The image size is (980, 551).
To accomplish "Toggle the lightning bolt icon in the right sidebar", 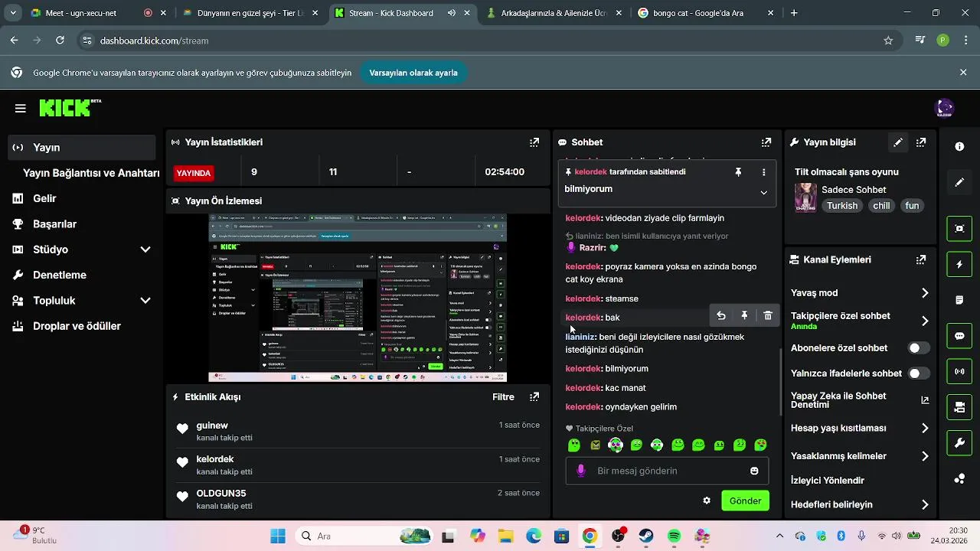I will [x=959, y=264].
